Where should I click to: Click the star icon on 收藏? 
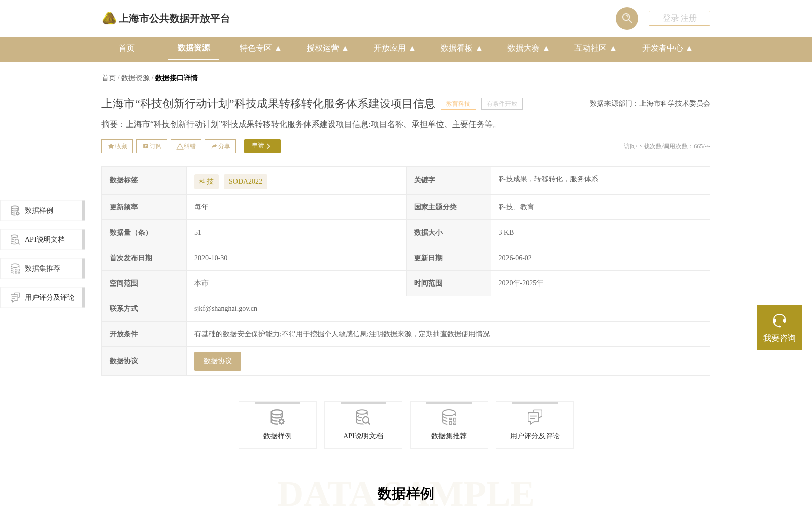[x=111, y=146]
